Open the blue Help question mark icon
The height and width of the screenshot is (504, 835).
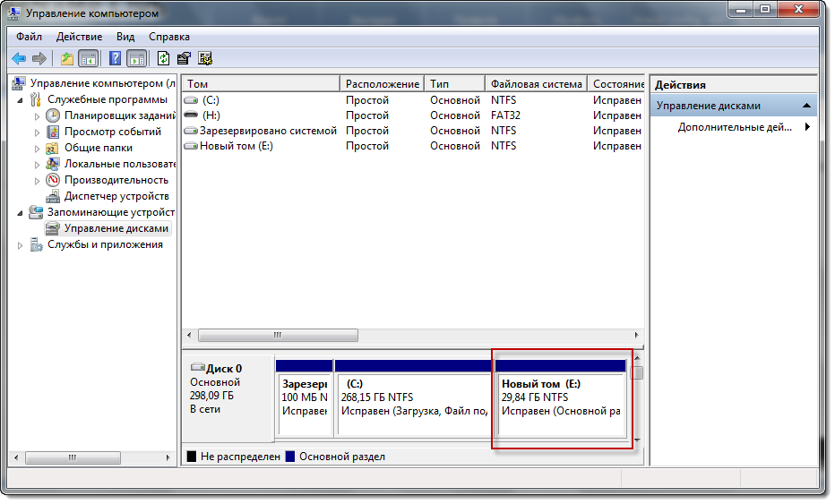pos(115,58)
